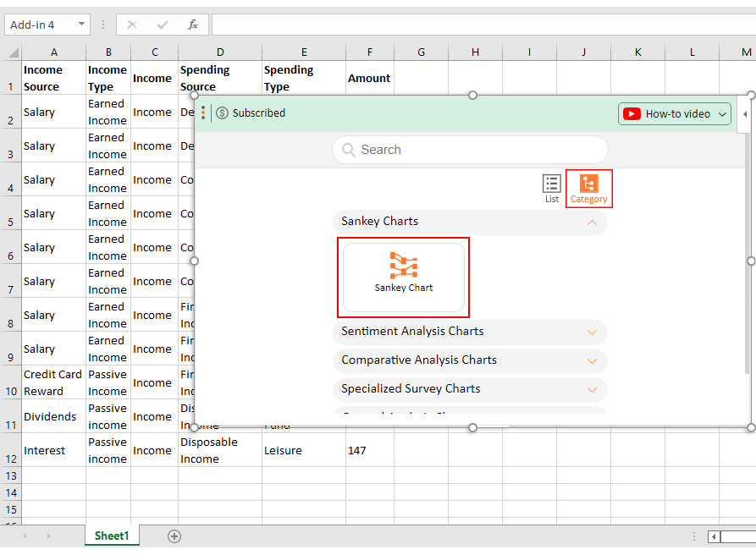Select the Leisure cell

[x=304, y=450]
